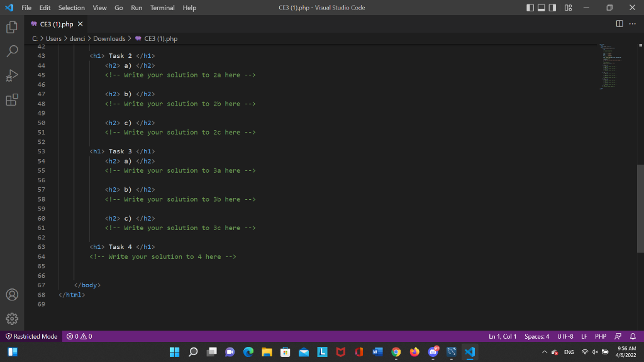This screenshot has height=362, width=644.
Task: Open the Manage settings gear icon
Action: (11, 319)
